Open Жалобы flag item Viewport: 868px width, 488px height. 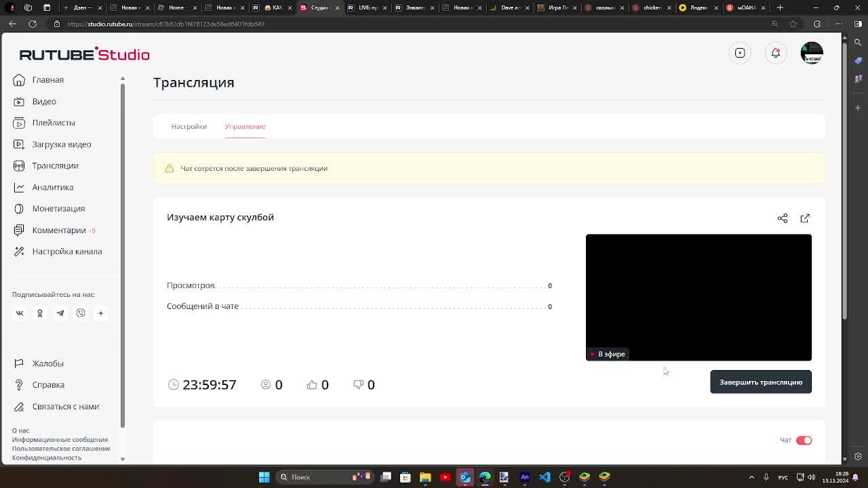point(39,364)
